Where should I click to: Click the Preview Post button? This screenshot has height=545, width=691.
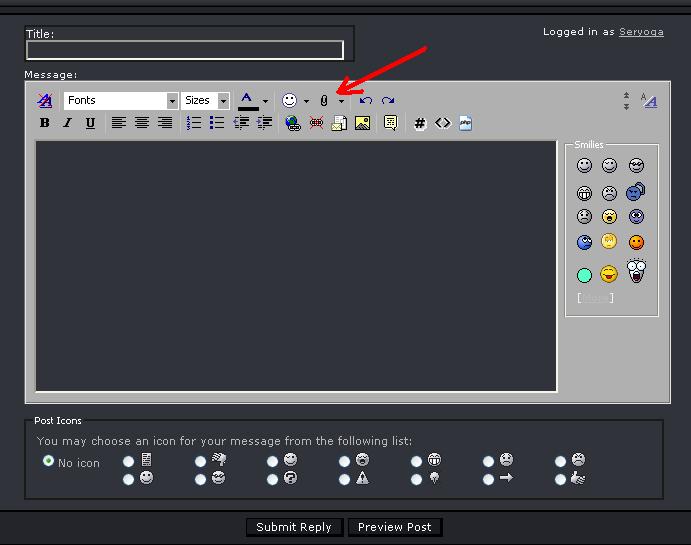pos(395,527)
